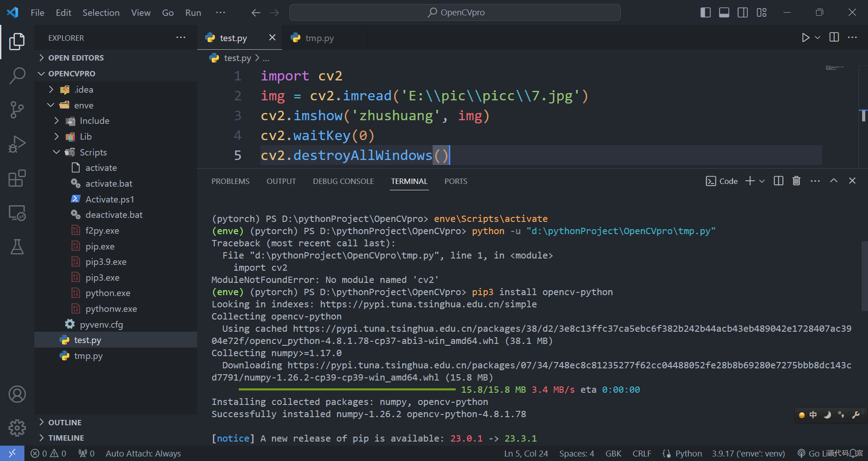Open the File menu
868x461 pixels.
click(x=38, y=13)
